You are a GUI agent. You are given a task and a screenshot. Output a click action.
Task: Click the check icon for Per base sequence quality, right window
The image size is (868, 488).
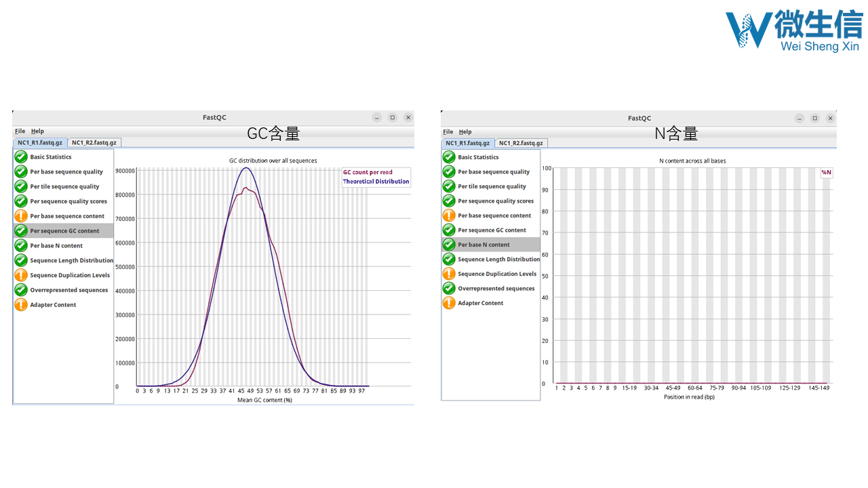point(449,172)
